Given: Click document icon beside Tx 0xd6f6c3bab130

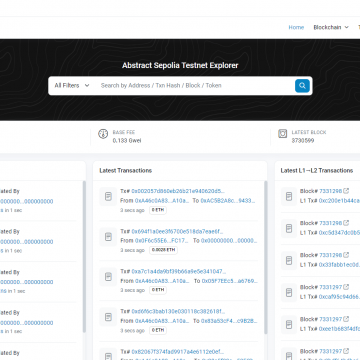Looking at the screenshot, I should click(x=108, y=317).
